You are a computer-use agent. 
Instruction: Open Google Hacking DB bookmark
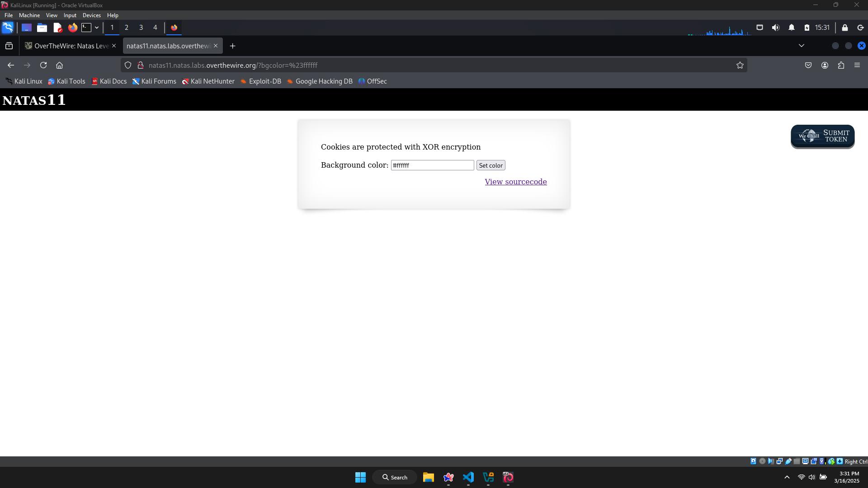(320, 81)
